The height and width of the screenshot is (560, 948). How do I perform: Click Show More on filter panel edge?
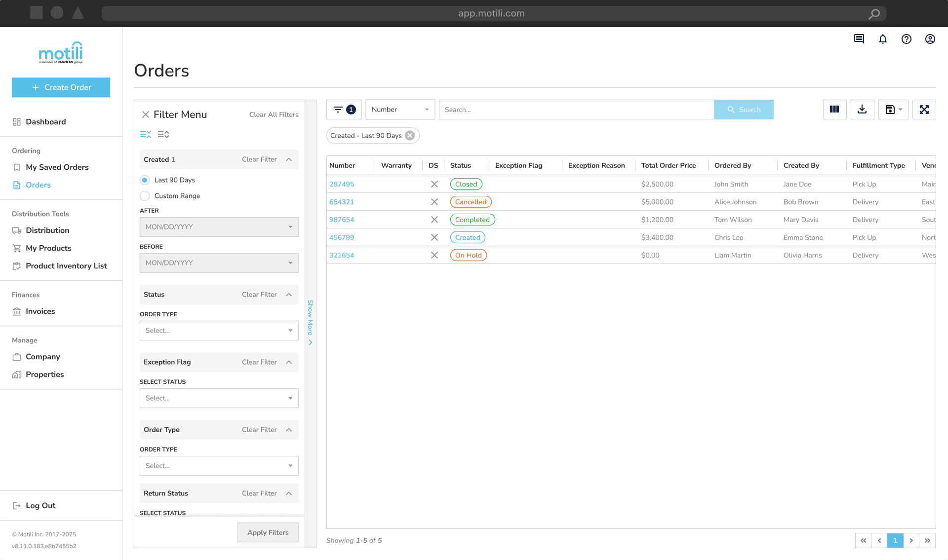[311, 323]
